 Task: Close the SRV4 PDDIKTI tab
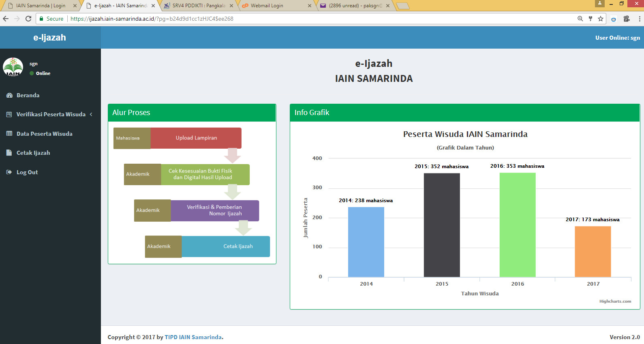pyautogui.click(x=231, y=6)
